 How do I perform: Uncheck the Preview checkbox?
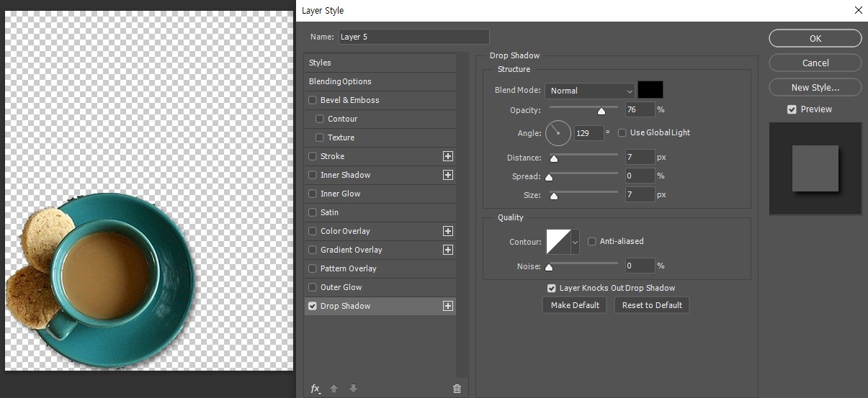click(792, 109)
